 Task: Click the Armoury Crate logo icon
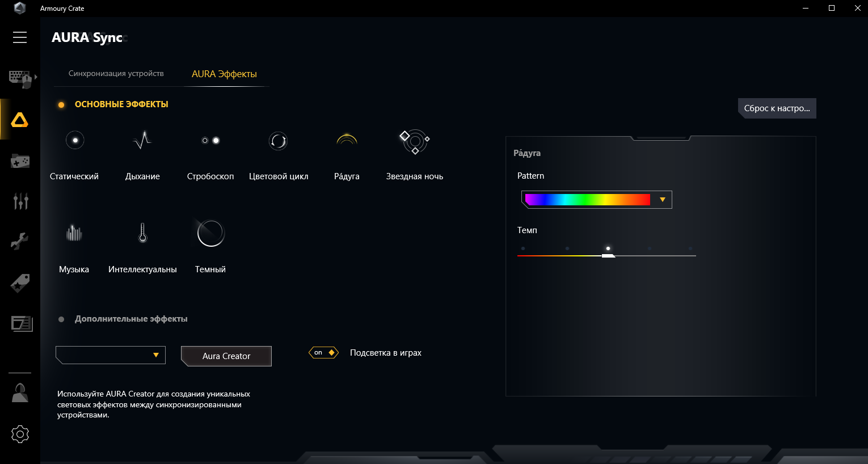(x=20, y=8)
